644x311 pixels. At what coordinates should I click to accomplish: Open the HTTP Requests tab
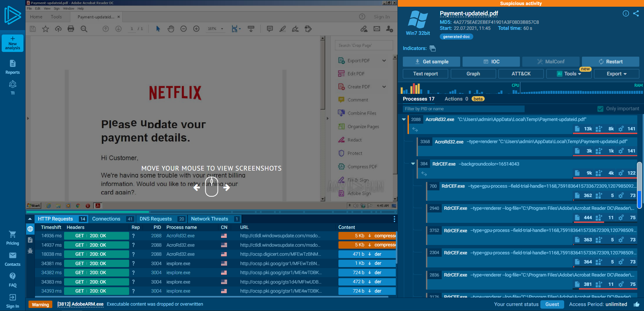coord(61,219)
